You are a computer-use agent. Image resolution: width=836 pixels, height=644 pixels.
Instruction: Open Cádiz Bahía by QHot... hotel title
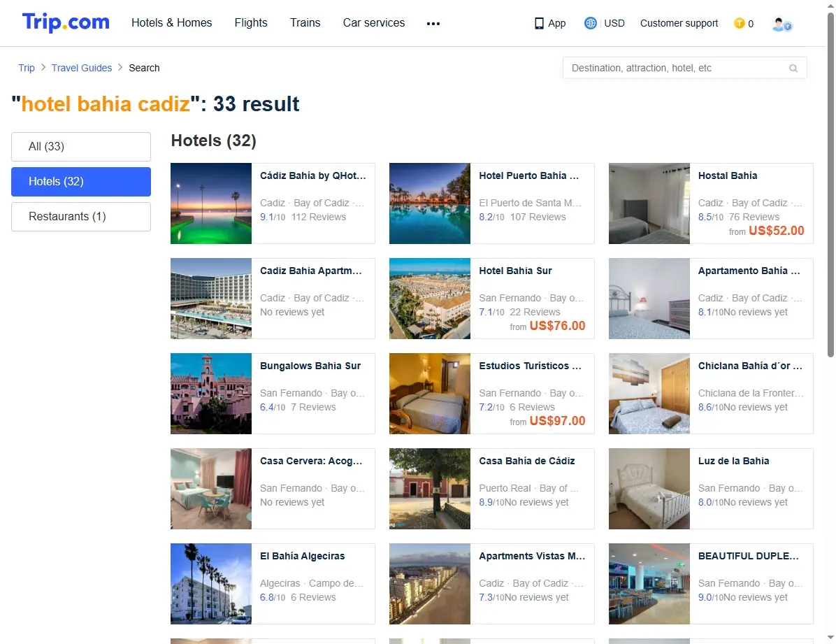(x=313, y=176)
